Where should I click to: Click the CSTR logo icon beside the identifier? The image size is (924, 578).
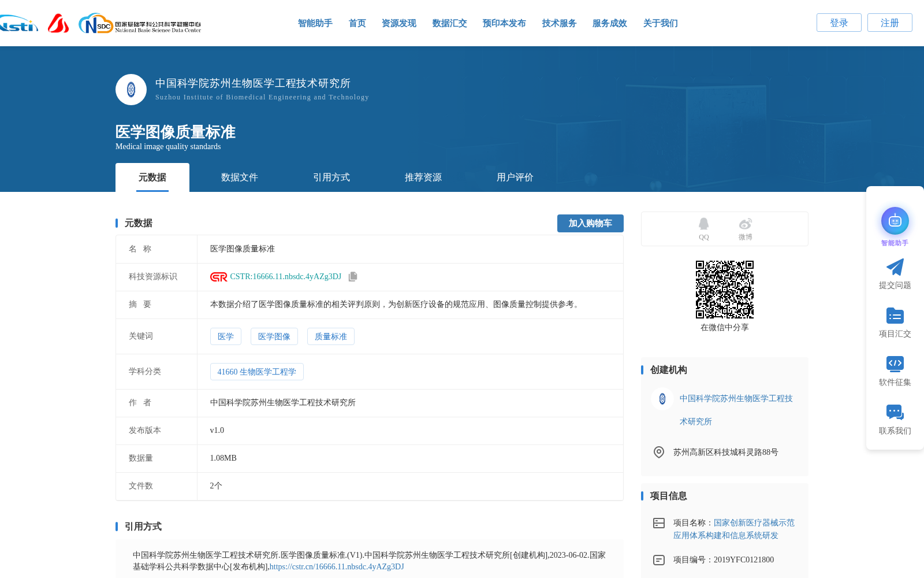[219, 277]
